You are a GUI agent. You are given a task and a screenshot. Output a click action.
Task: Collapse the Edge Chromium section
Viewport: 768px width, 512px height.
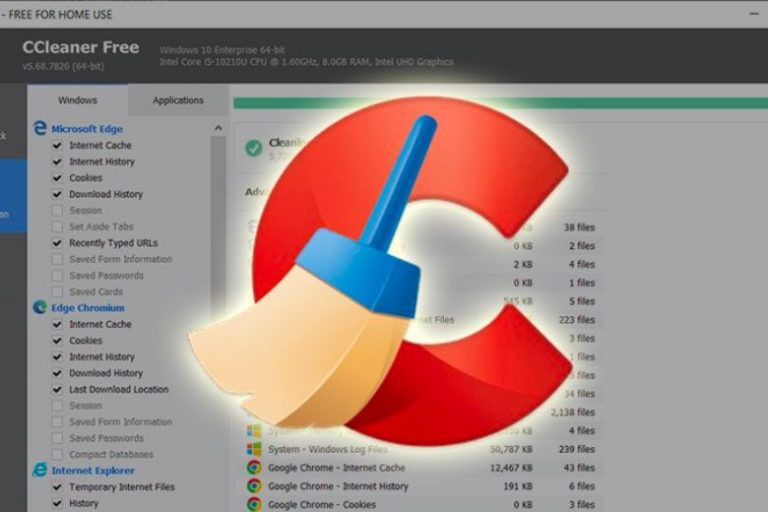(87, 308)
